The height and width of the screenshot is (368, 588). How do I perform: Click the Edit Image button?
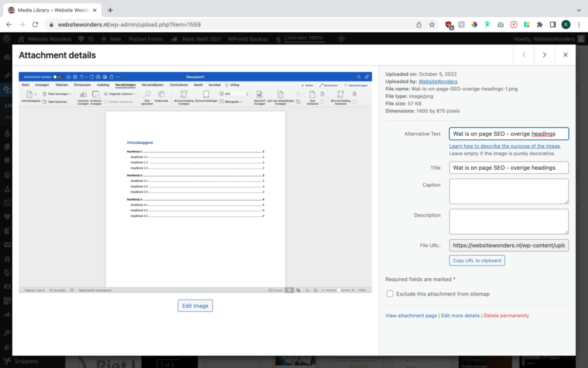click(x=195, y=306)
